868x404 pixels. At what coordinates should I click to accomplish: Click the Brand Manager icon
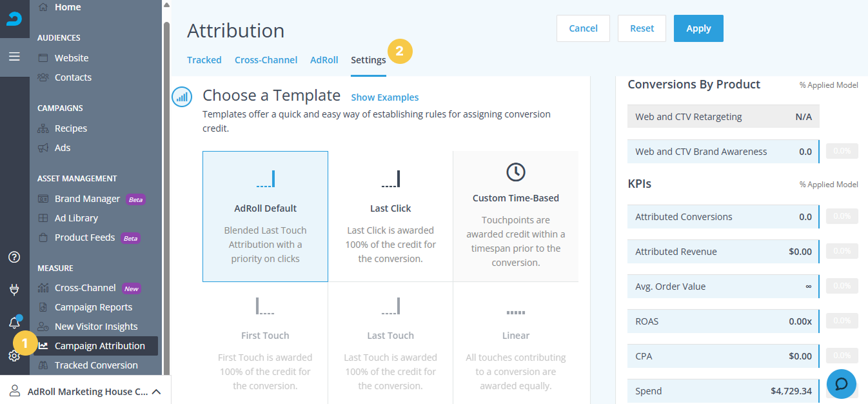(x=43, y=199)
